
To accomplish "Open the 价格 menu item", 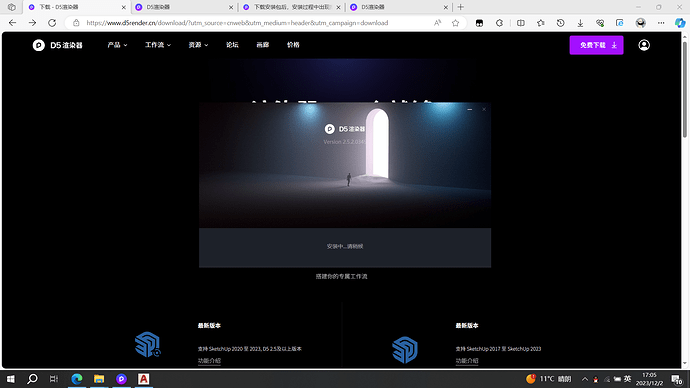I will [x=293, y=45].
